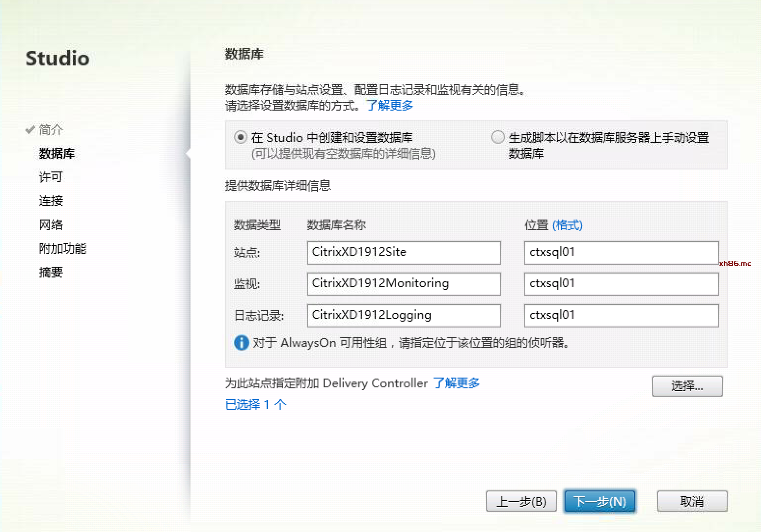Click the 下一步(N) button
Image resolution: width=761 pixels, height=532 pixels.
pyautogui.click(x=600, y=502)
